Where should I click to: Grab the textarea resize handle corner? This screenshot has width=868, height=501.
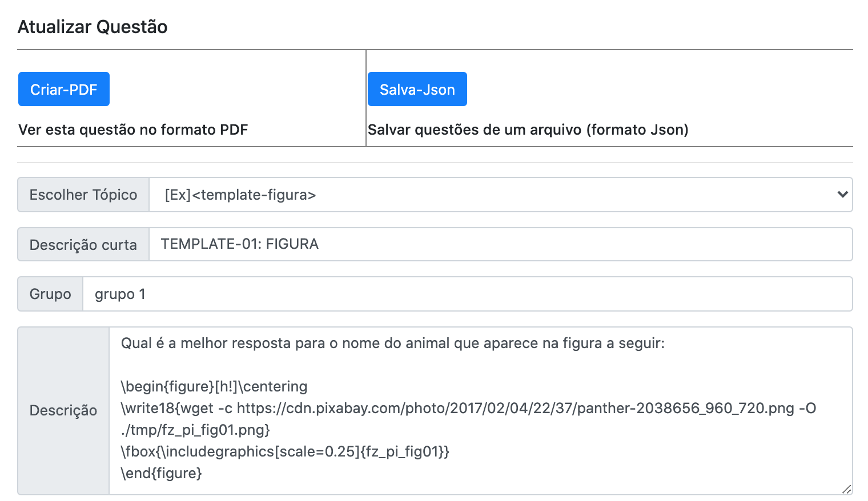(846, 489)
